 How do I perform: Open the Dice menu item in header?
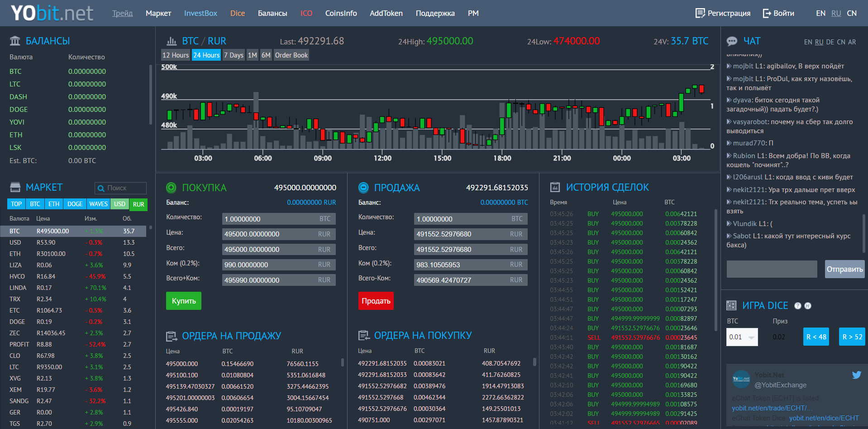[x=238, y=13]
